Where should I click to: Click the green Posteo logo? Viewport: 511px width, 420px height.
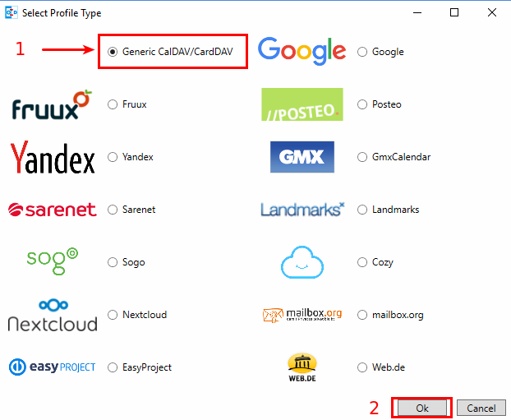tap(302, 104)
